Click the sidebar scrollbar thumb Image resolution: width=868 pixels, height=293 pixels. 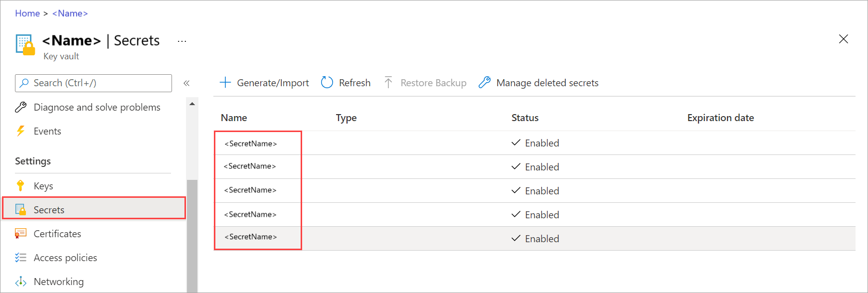pos(192,236)
